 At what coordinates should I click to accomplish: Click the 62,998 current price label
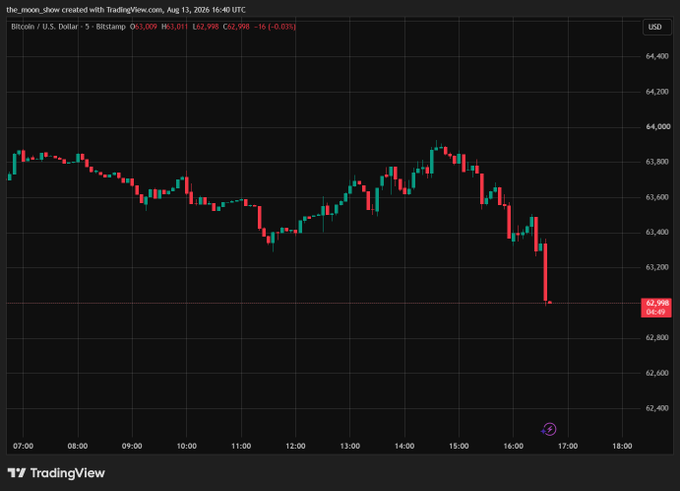click(656, 308)
